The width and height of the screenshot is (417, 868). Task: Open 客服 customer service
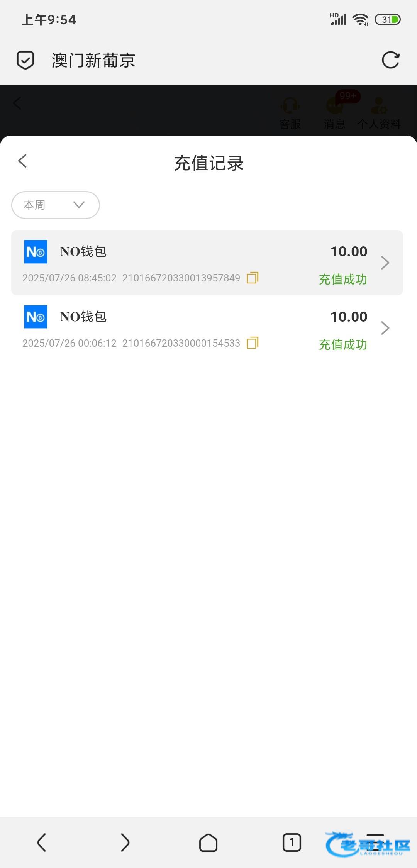(290, 112)
